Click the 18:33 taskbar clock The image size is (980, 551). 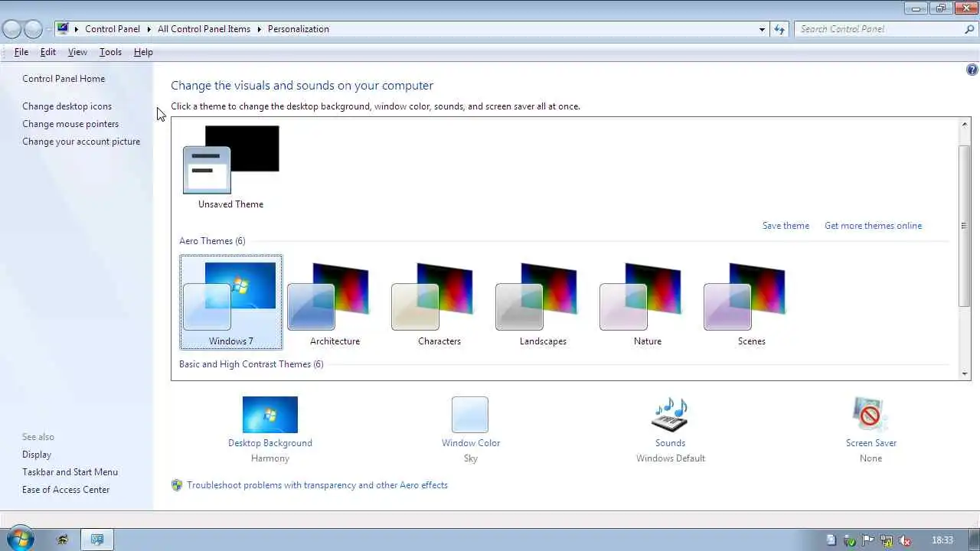click(x=942, y=540)
